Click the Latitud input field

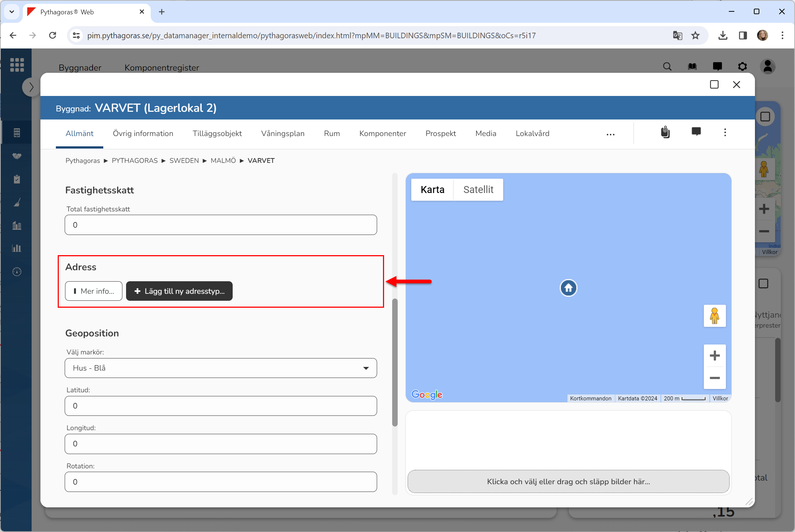click(221, 406)
